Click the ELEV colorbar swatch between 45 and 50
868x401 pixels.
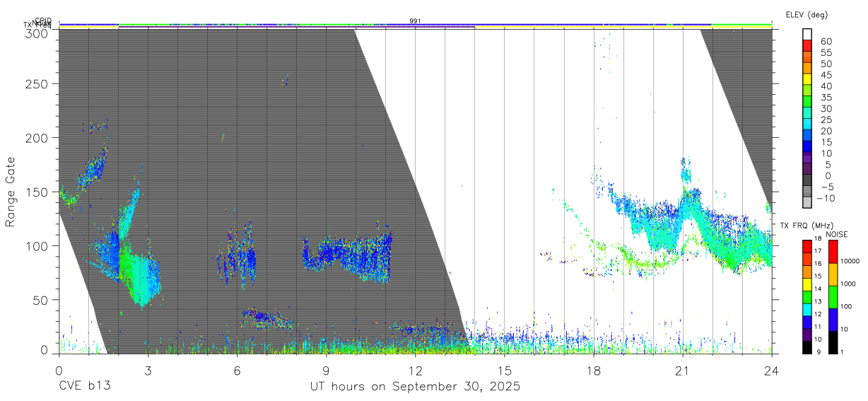[x=808, y=68]
